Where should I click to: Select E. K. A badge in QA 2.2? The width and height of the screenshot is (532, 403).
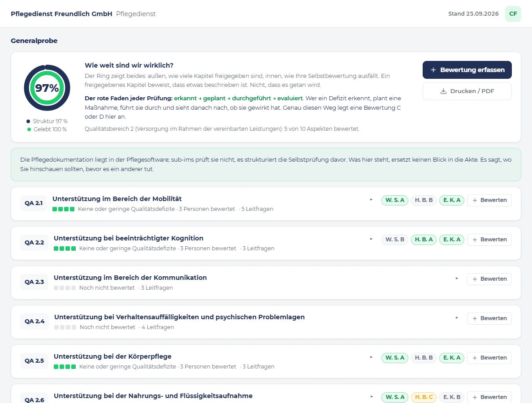452,240
